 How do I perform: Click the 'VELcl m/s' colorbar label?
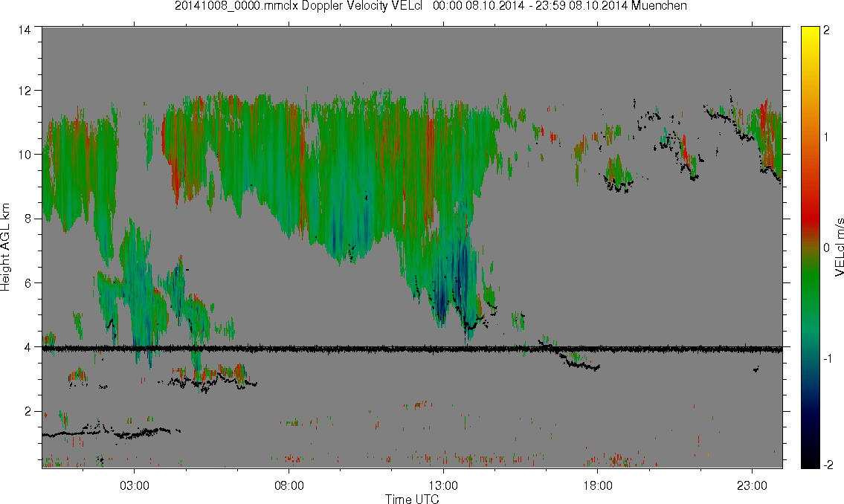(x=839, y=247)
